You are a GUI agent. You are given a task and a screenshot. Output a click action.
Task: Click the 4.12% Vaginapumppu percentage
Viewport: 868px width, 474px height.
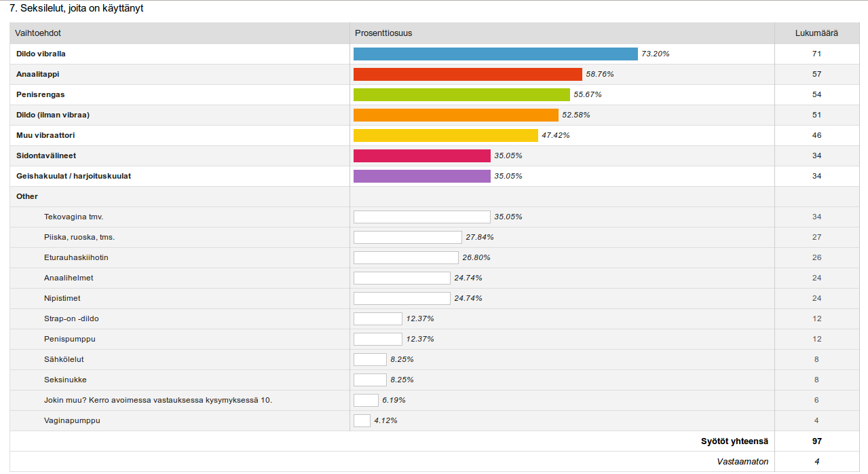(x=385, y=420)
